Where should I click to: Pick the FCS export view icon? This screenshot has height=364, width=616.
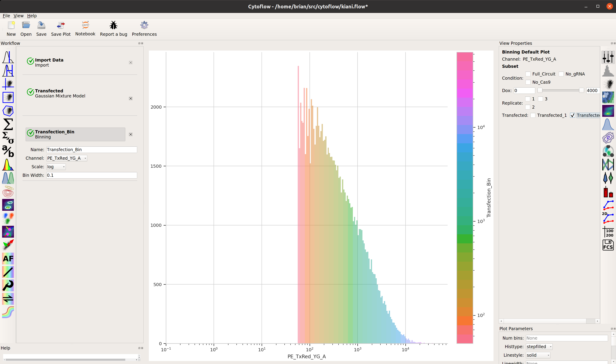click(608, 245)
